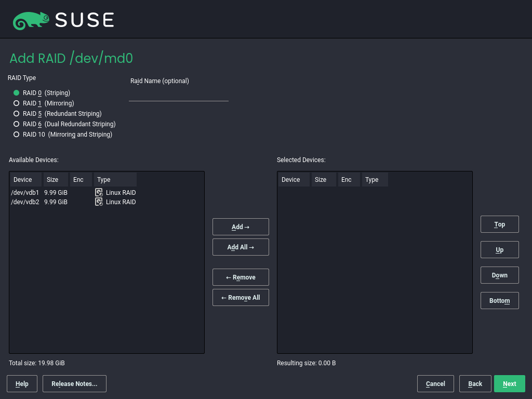This screenshot has height=399, width=532.
Task: Click the Remove All button
Action: pyautogui.click(x=241, y=297)
